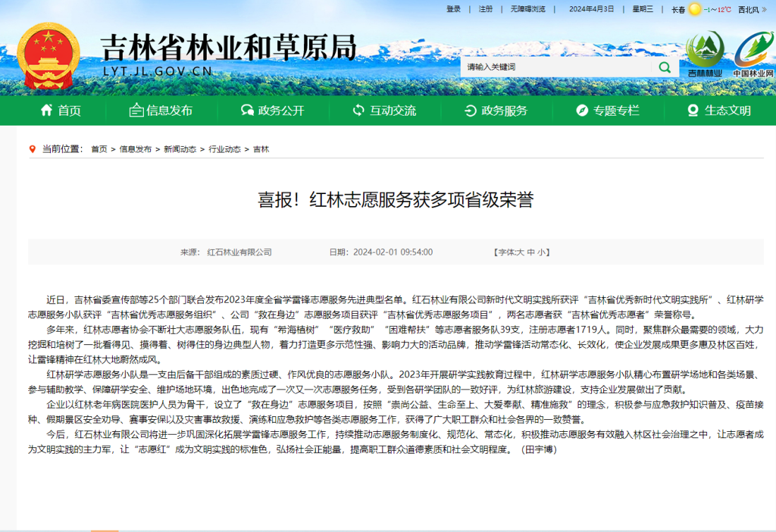Image resolution: width=776 pixels, height=532 pixels.
Task: Click the 专题专栏 compass icon
Action: (x=582, y=110)
